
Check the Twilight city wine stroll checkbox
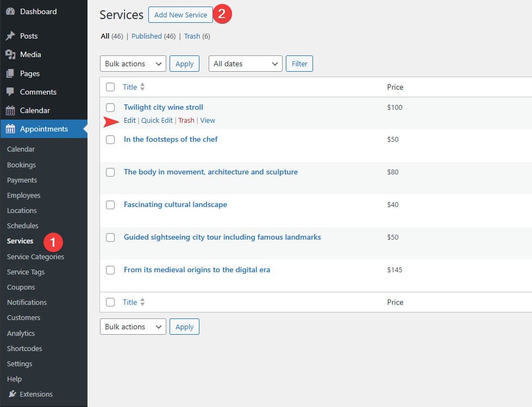click(x=110, y=107)
